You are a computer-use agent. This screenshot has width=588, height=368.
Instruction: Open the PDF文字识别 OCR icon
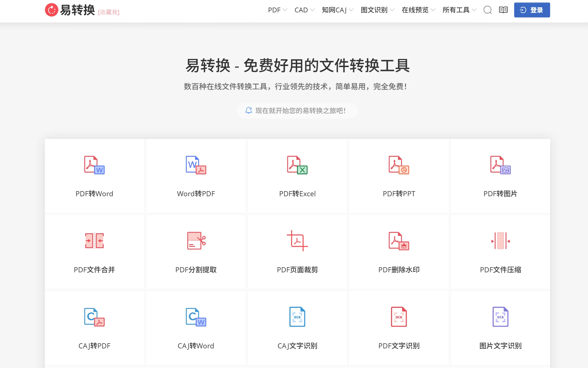[x=399, y=317]
